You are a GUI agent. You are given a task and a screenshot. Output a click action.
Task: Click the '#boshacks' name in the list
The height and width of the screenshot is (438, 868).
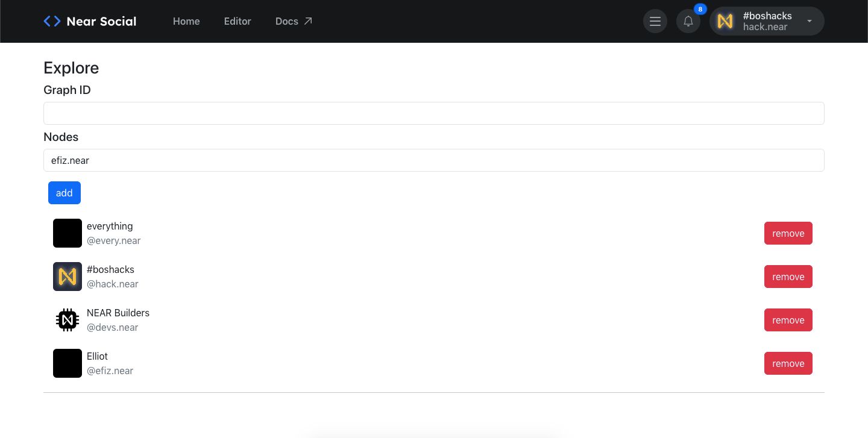pyautogui.click(x=110, y=269)
